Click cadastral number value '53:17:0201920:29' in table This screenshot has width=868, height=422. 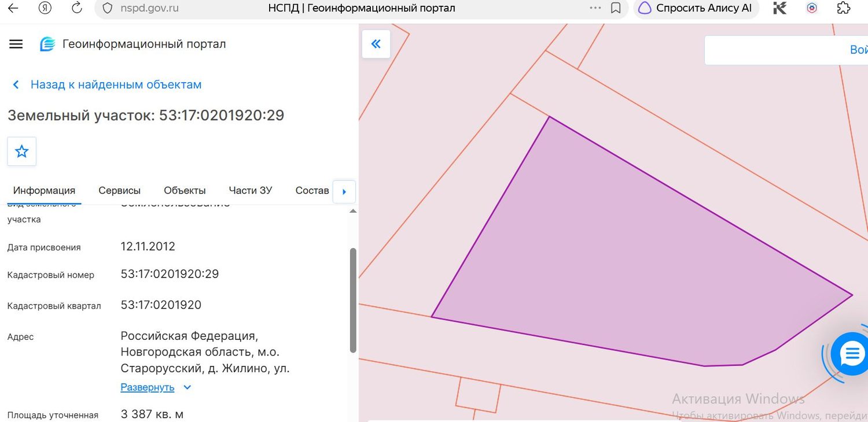[x=170, y=274]
